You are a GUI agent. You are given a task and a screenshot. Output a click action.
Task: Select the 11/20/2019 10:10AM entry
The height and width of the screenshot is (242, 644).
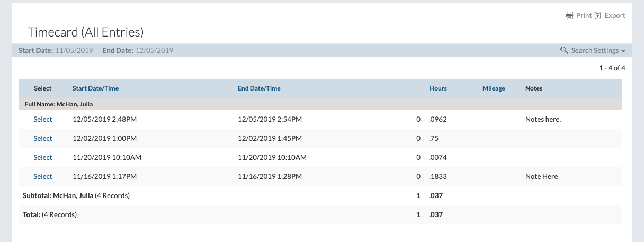coord(42,157)
